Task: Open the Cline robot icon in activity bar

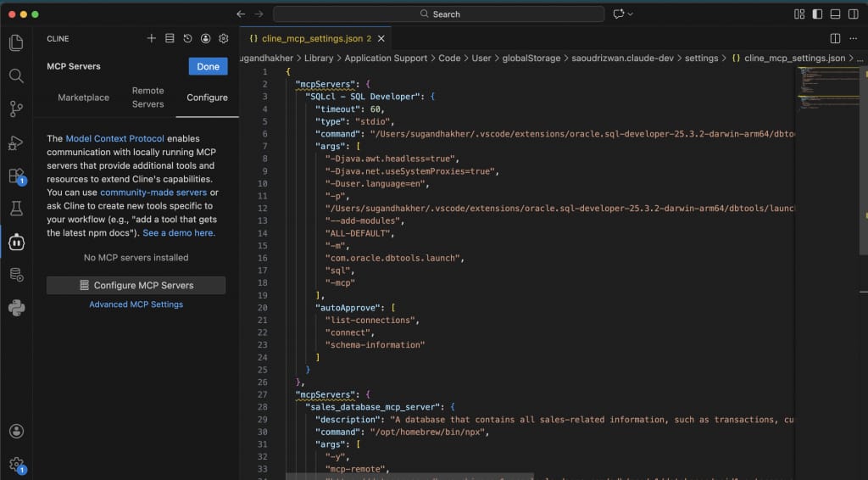Action: click(x=16, y=242)
